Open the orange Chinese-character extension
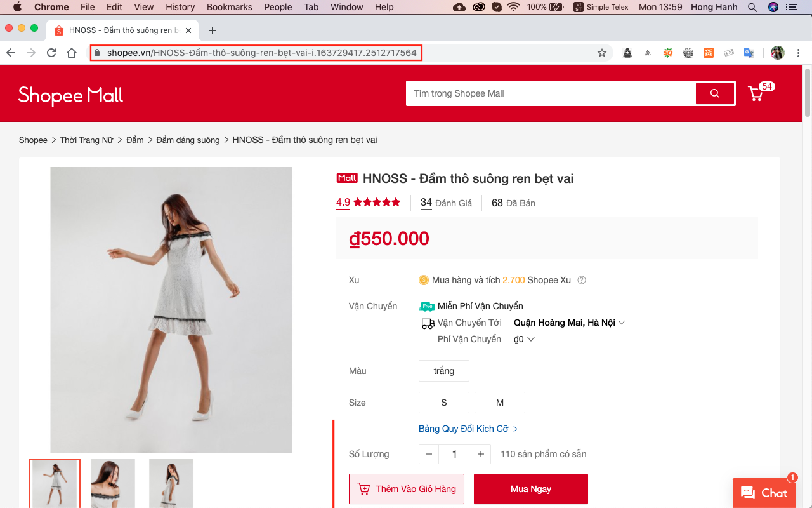 (x=709, y=53)
